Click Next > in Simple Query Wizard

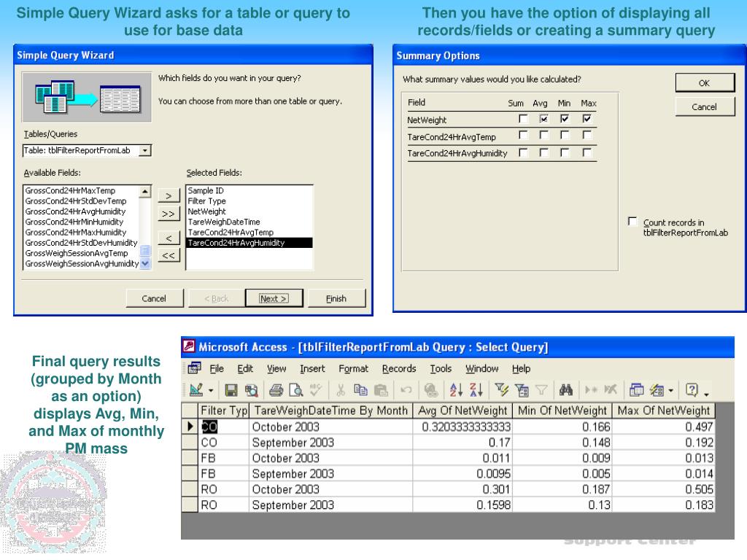(x=274, y=298)
